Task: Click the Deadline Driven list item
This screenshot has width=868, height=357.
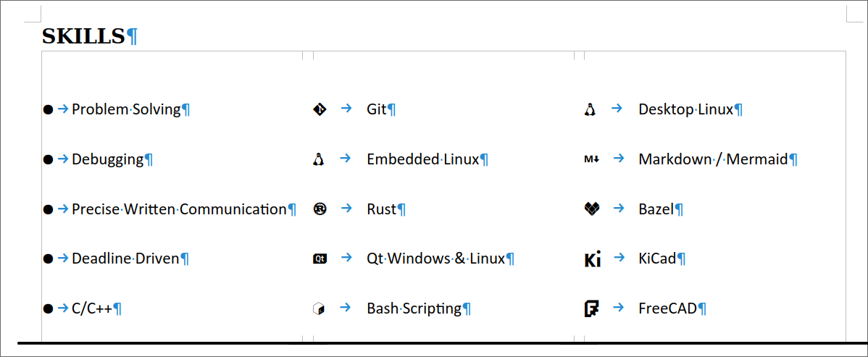Action: pyautogui.click(x=125, y=259)
